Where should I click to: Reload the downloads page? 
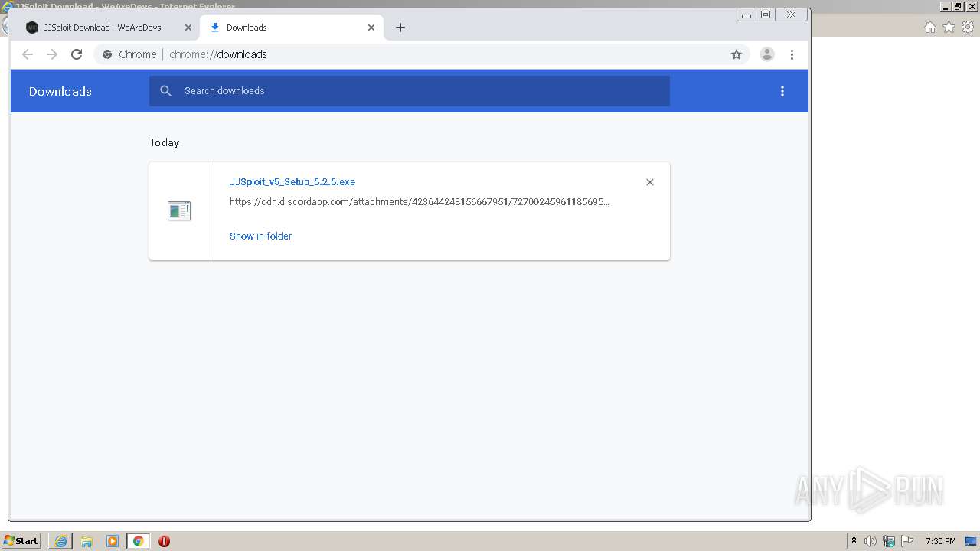[77, 54]
